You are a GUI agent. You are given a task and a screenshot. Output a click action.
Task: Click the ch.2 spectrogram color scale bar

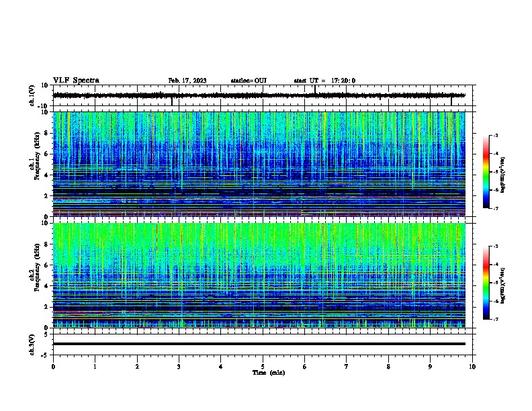486,283
